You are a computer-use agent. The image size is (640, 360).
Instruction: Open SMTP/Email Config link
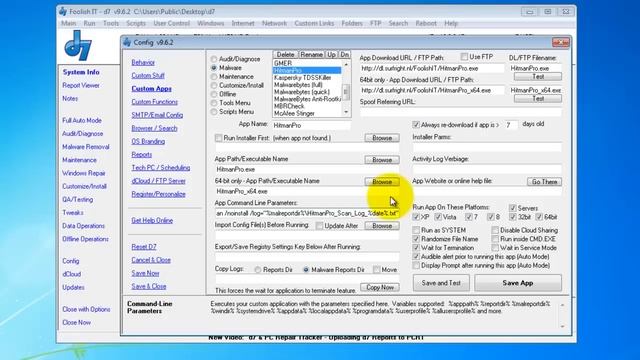[x=157, y=115]
